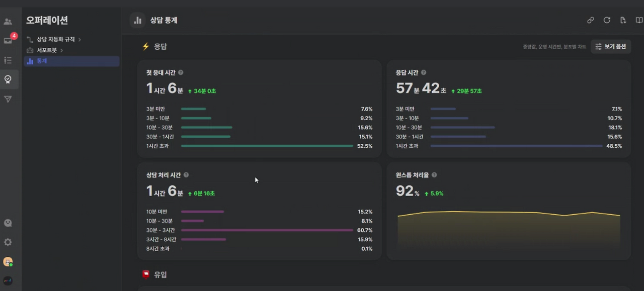Refresh statistics with the reload icon
644x291 pixels.
pyautogui.click(x=607, y=20)
